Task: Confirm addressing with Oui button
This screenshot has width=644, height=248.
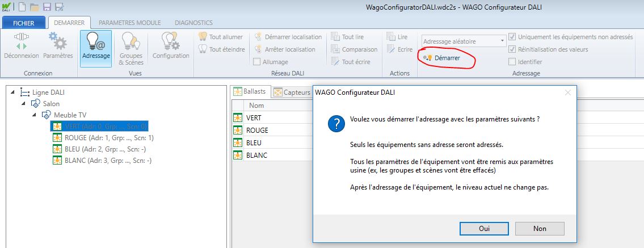Action: click(484, 229)
